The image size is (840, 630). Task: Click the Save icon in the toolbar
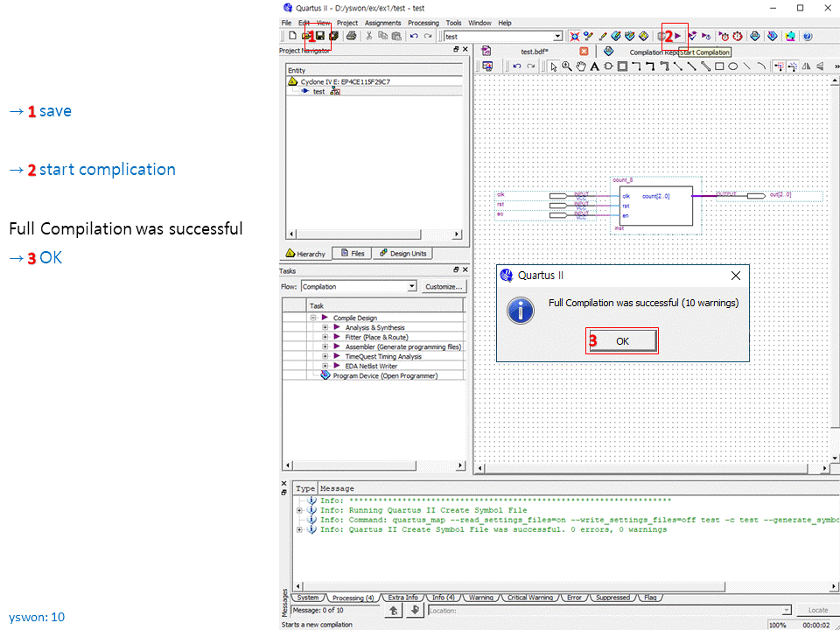[x=320, y=36]
